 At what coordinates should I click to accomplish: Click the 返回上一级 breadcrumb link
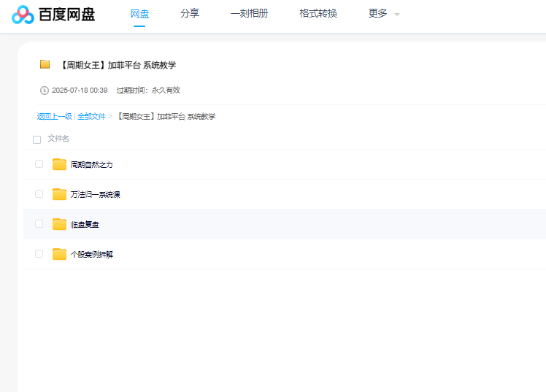point(54,117)
